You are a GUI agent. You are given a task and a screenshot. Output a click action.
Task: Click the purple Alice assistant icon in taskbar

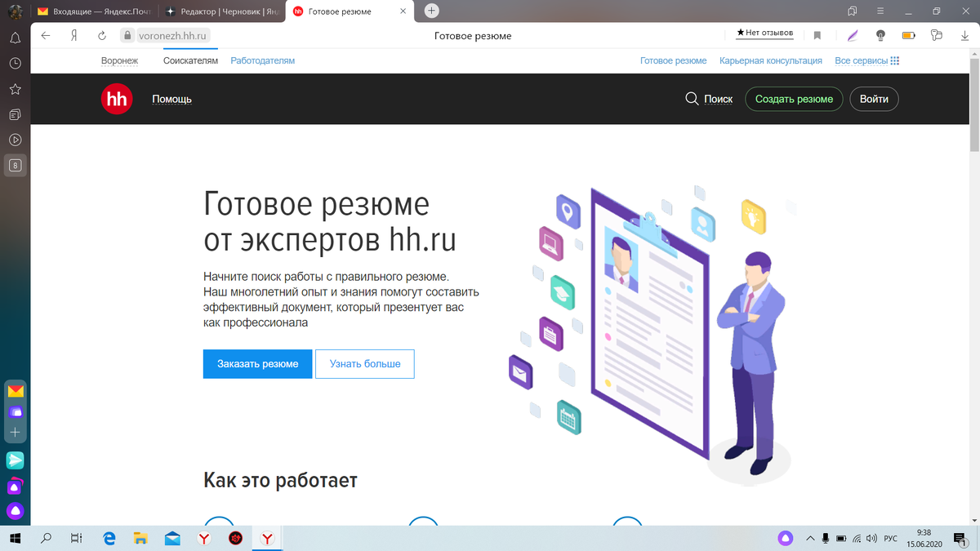click(785, 538)
